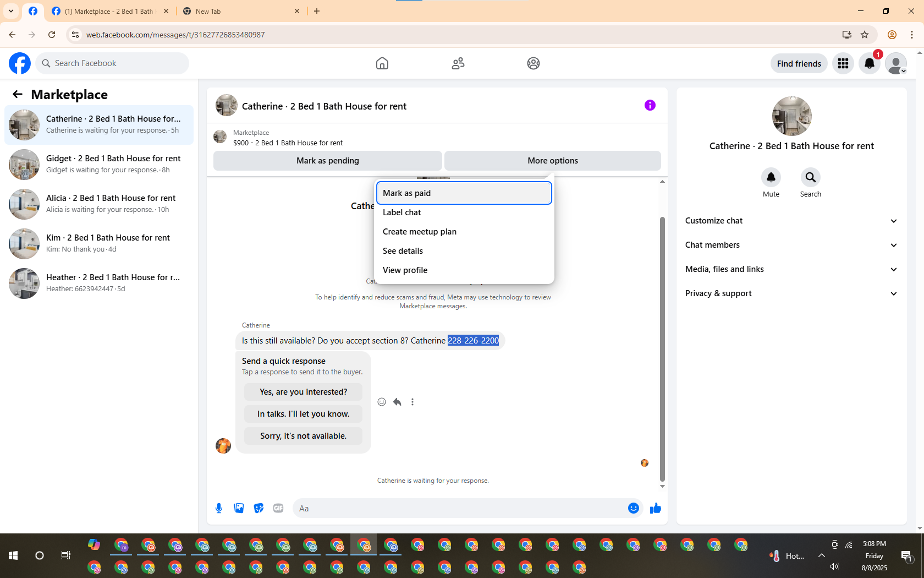
Task: Click the Marketplace back arrow
Action: [18, 94]
